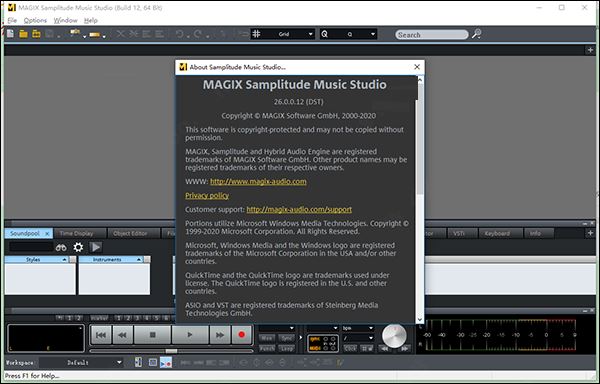600x384 pixels.
Task: Toggle marker 6 button in transport
Action: coord(166,318)
